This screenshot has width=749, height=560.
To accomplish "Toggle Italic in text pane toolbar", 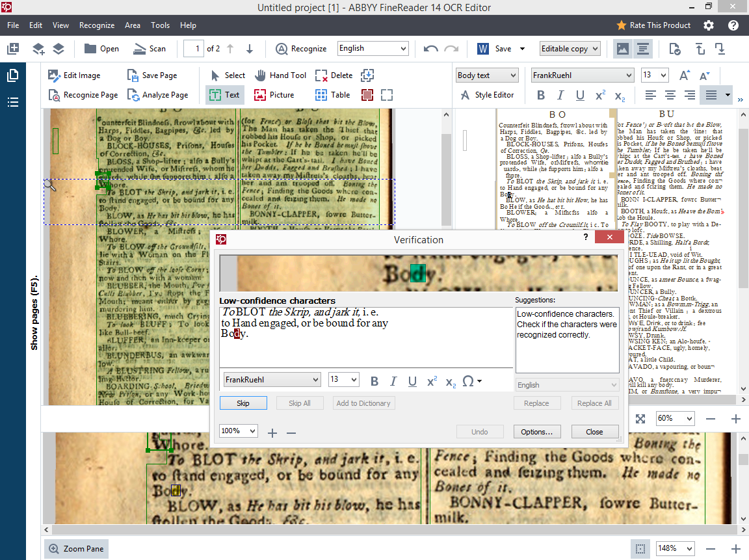I will coord(560,95).
